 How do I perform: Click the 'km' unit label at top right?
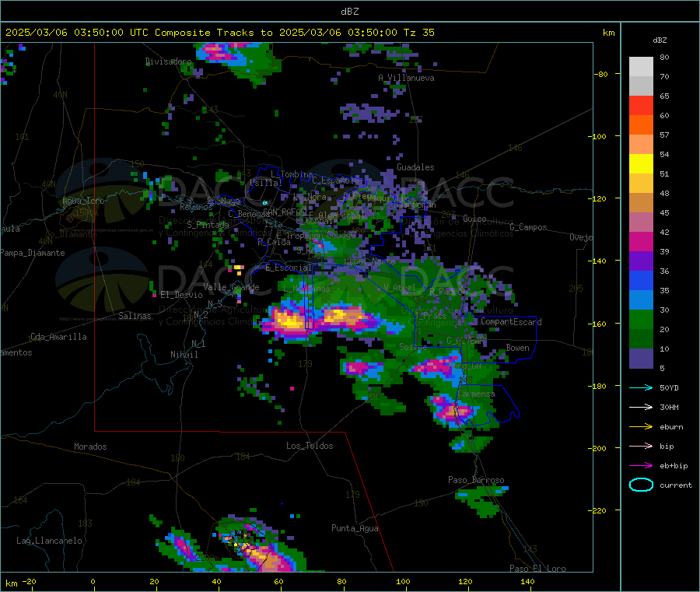pos(608,33)
